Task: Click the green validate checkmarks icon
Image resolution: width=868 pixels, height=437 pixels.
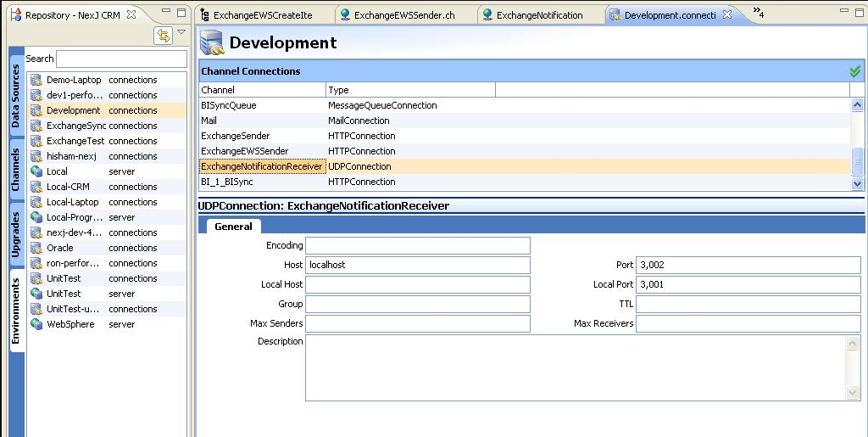Action: pyautogui.click(x=854, y=71)
